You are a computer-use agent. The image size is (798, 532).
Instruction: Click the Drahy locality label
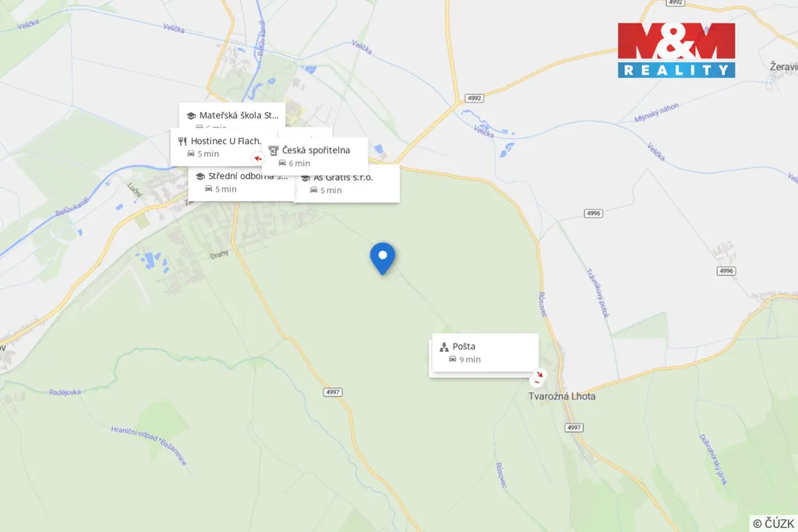pyautogui.click(x=219, y=254)
